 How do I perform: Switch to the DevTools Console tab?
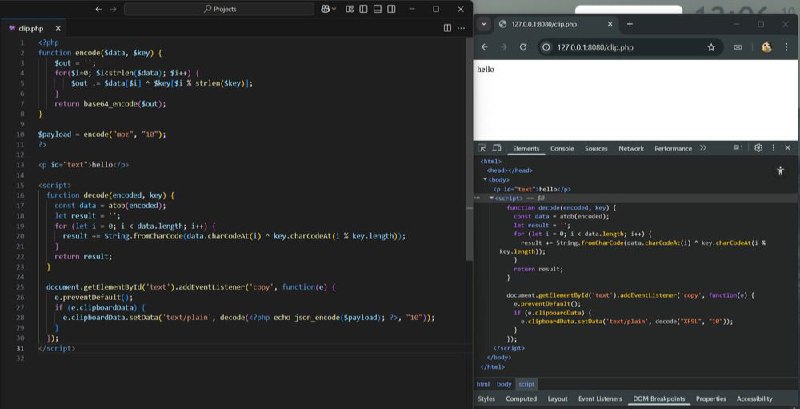[562, 148]
